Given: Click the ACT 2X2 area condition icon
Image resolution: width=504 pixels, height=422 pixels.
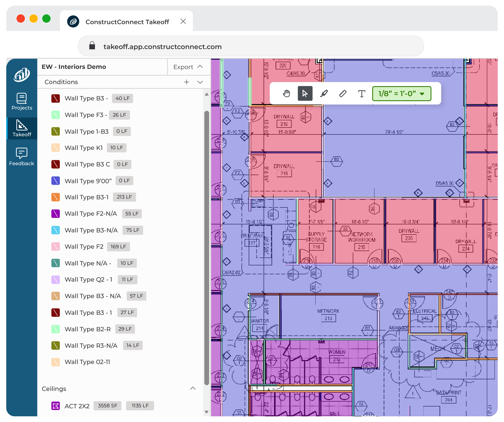Looking at the screenshot, I should (x=55, y=406).
